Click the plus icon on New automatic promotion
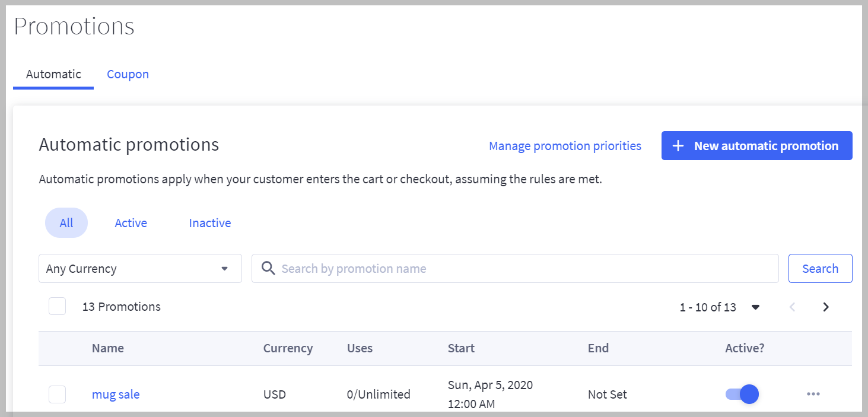This screenshot has height=417, width=868. [678, 145]
